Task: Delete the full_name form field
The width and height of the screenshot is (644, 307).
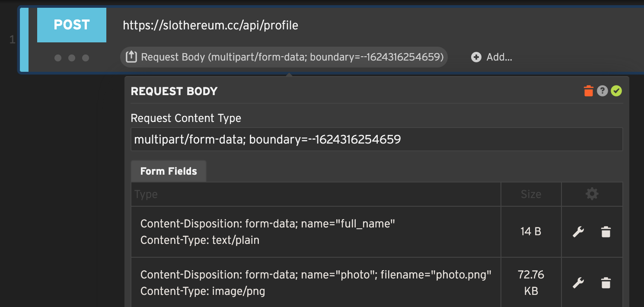Action: coord(606,232)
